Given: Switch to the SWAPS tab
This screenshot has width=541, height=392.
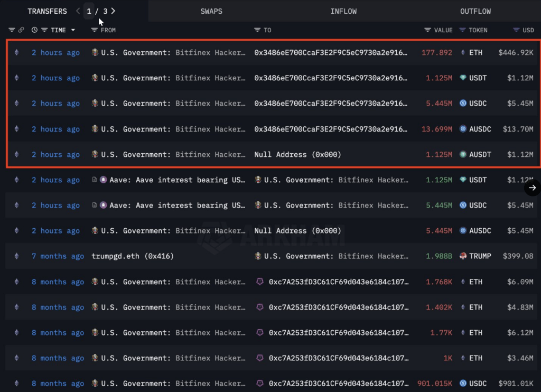Looking at the screenshot, I should 211,11.
